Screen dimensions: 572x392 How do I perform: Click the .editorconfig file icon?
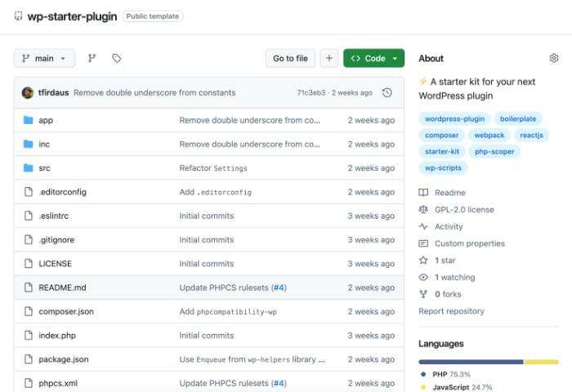point(28,192)
